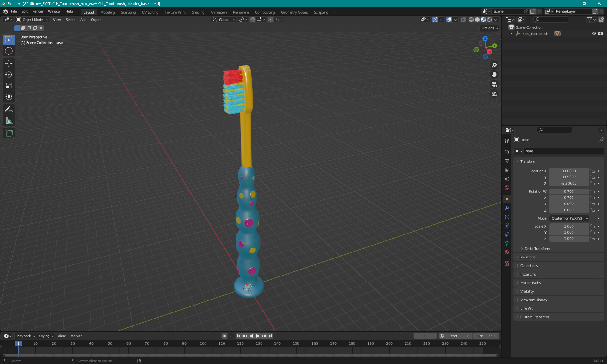Toggle the camera view icon
607x364 pixels.
(494, 84)
